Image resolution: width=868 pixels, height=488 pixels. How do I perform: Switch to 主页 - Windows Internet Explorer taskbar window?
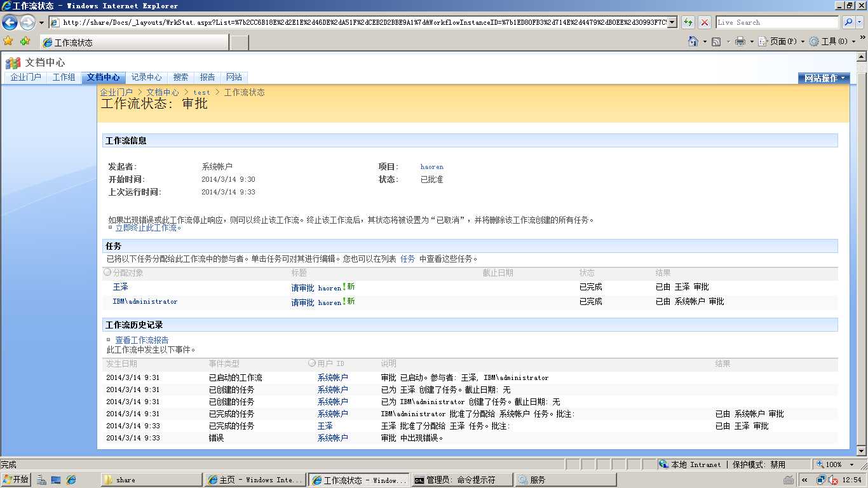(255, 480)
